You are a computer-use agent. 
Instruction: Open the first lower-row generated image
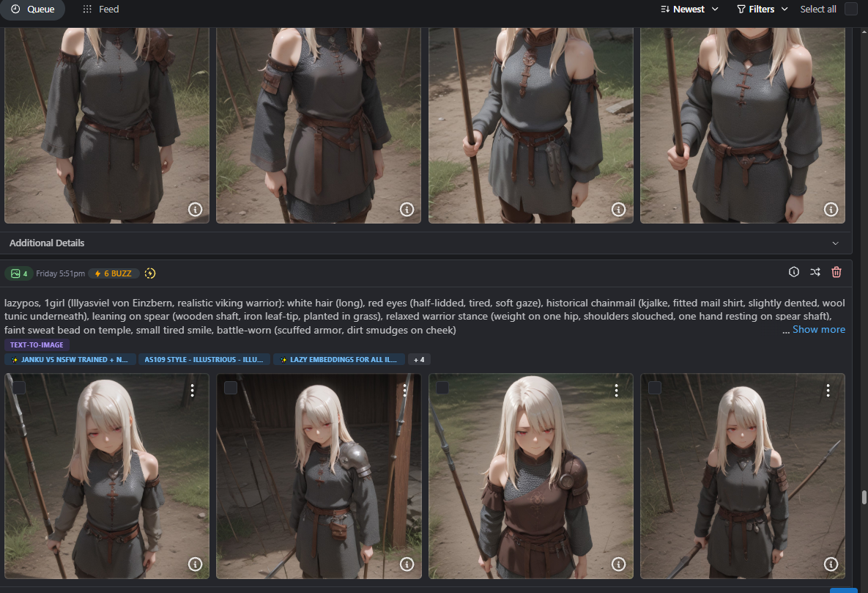107,476
